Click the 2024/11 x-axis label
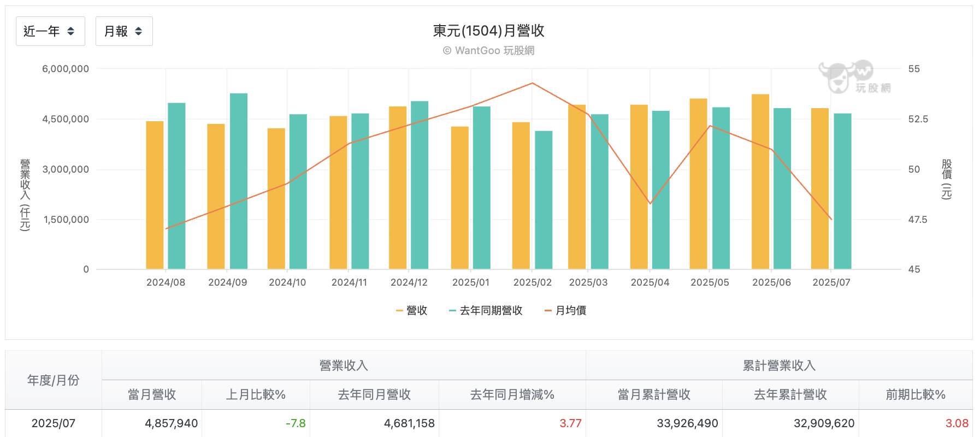Screen dimensions: 980x437 pyautogui.click(x=349, y=282)
